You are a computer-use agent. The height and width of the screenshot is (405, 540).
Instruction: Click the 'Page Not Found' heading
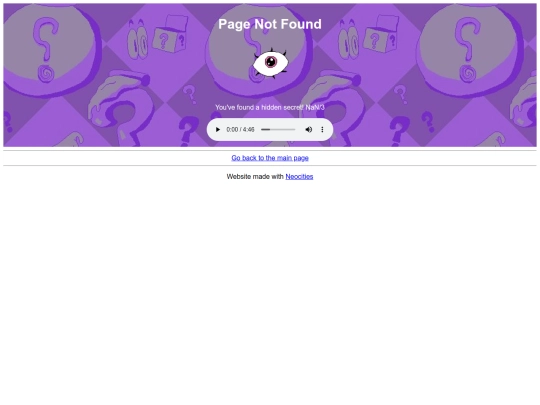(270, 24)
